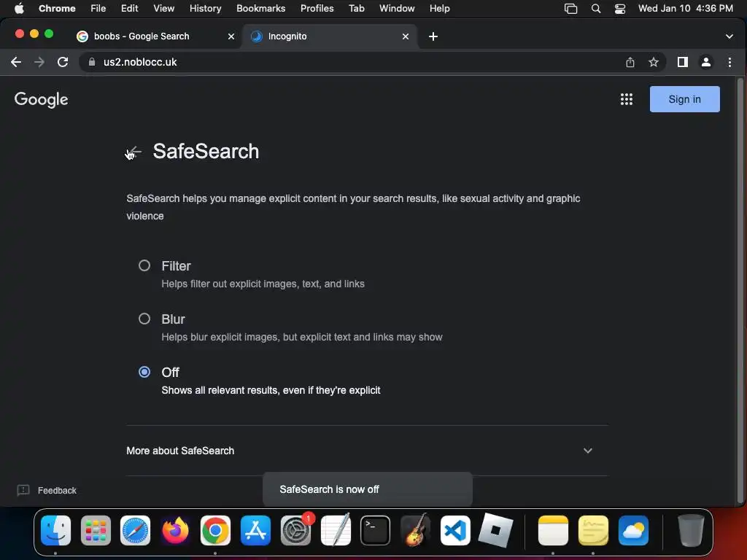Switch to boobs - Google Search tab
The width and height of the screenshot is (747, 560).
156,36
